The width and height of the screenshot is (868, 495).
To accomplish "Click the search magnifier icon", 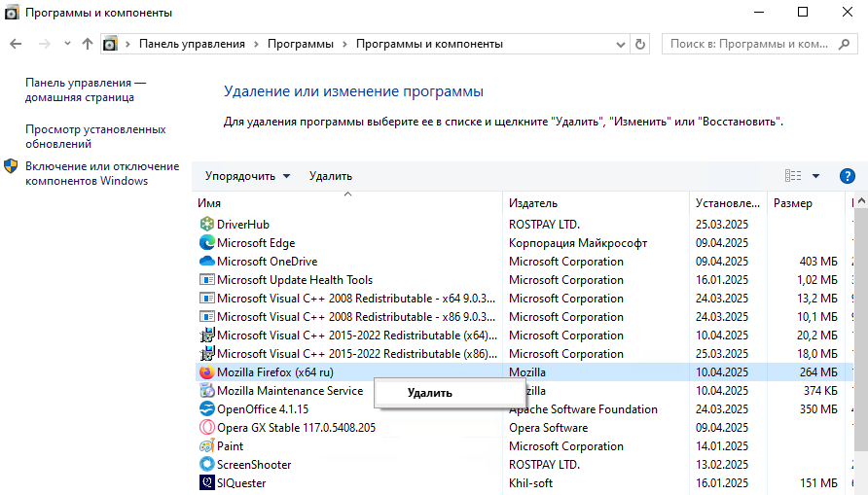I will (x=844, y=44).
